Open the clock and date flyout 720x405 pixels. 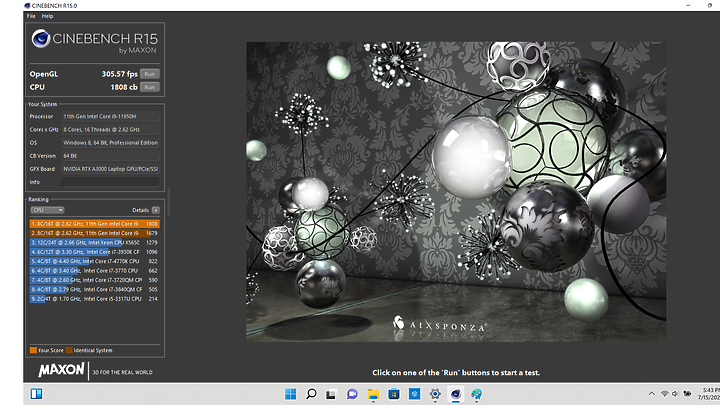[709, 394]
